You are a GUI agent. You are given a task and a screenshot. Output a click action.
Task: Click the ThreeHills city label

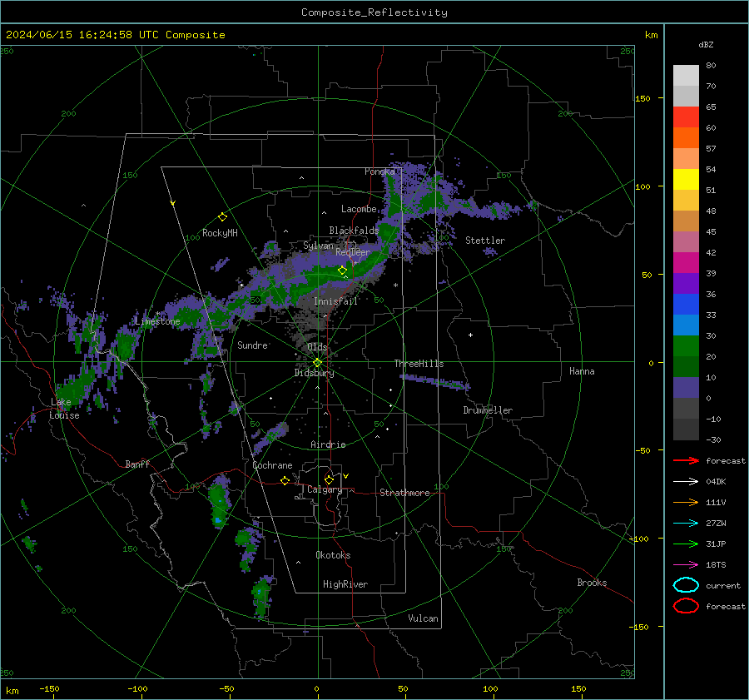[419, 364]
